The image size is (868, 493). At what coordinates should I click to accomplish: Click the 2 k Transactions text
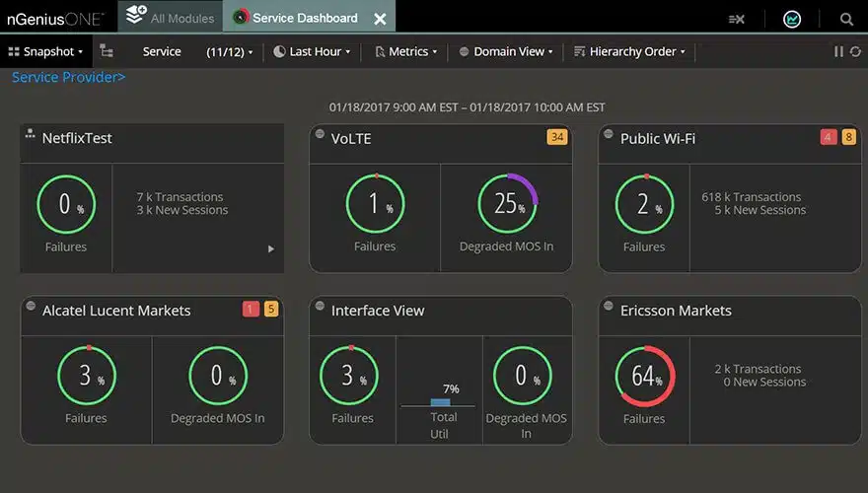[x=758, y=369]
